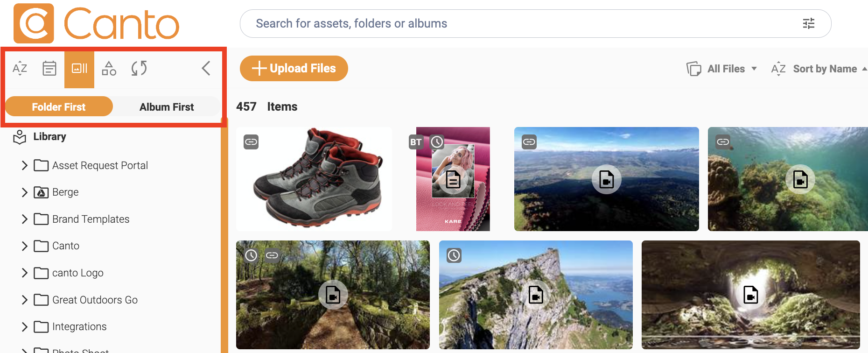
Task: Open the calendar view sidebar icon
Action: [49, 69]
